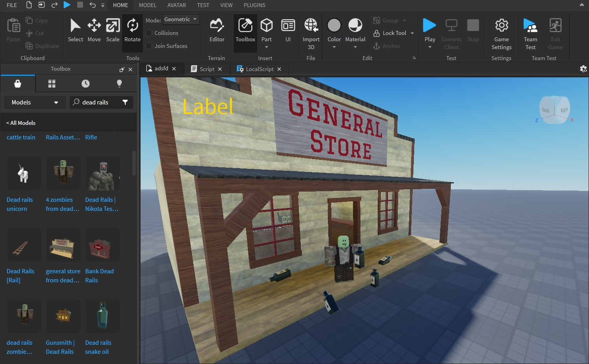
Task: Open the Toolbox search filter icon
Action: [125, 102]
